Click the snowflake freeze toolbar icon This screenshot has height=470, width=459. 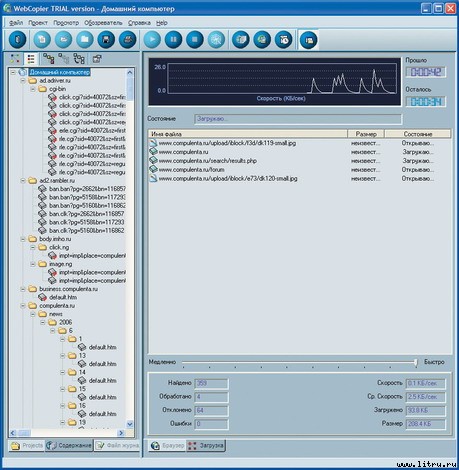217,40
